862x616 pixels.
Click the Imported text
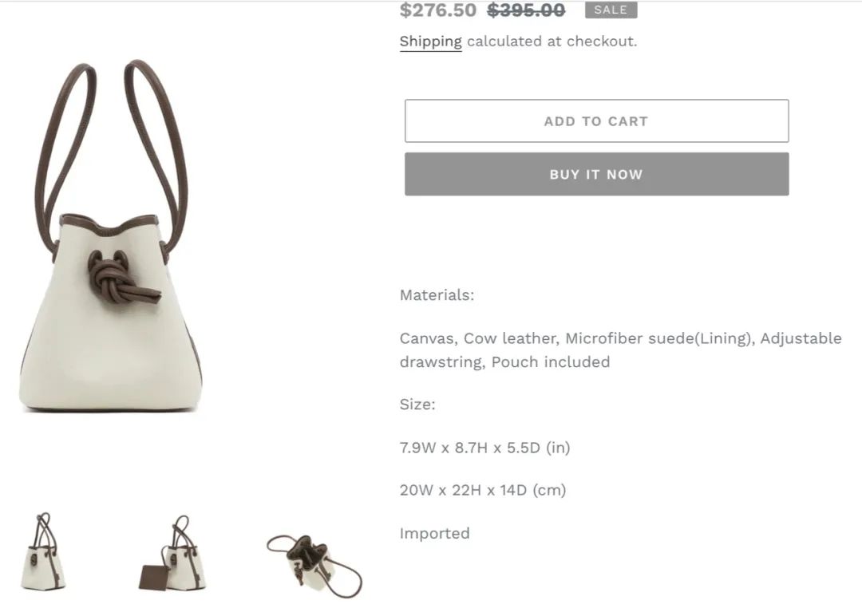pos(434,534)
